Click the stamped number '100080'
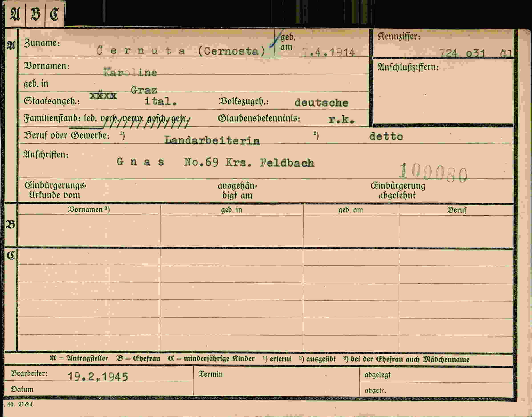The image size is (532, 417). [x=433, y=173]
